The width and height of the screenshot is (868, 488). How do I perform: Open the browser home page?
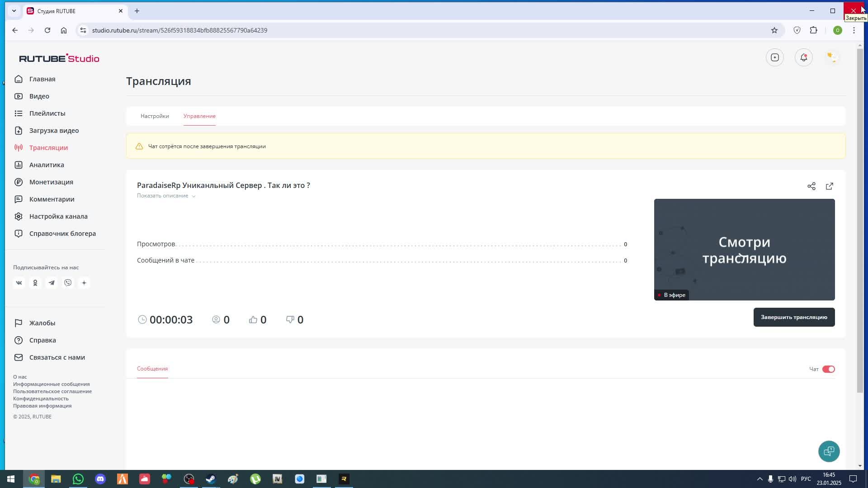pyautogui.click(x=64, y=30)
